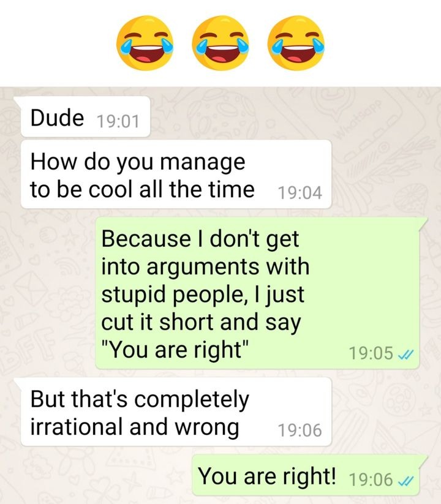The image size is (441, 504).
Task: Click the 19:06 timestamp on white bubble
Action: point(300,430)
